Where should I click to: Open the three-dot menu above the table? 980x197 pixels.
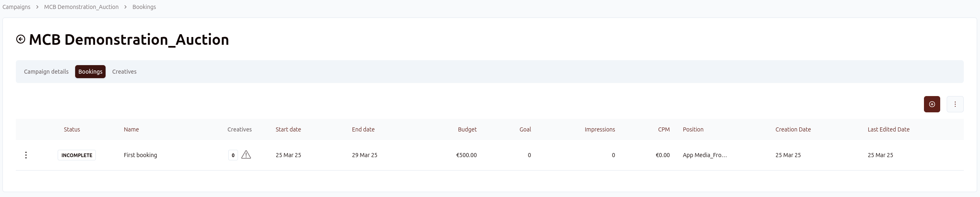(955, 104)
